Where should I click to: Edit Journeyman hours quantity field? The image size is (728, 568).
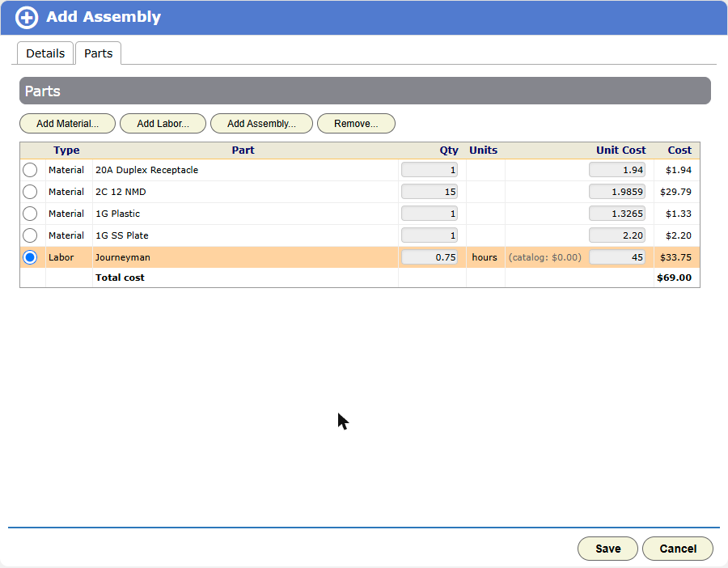point(430,257)
